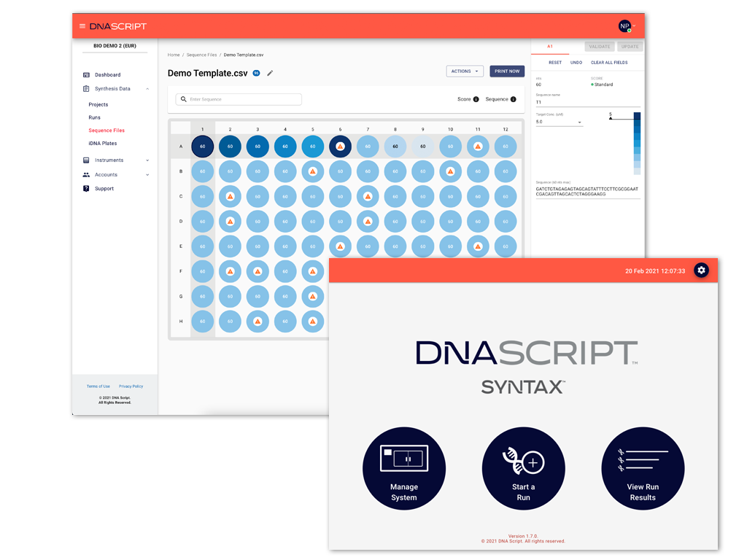Click Undo in the right panel
Image resolution: width=747 pixels, height=560 pixels.
(576, 63)
